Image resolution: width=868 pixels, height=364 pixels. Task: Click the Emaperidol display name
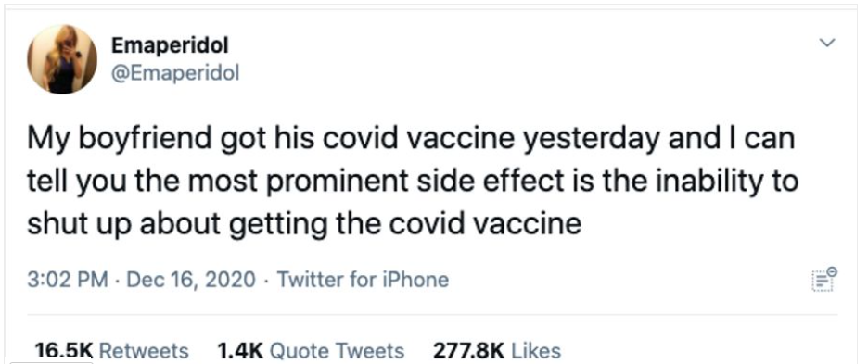[x=170, y=46]
